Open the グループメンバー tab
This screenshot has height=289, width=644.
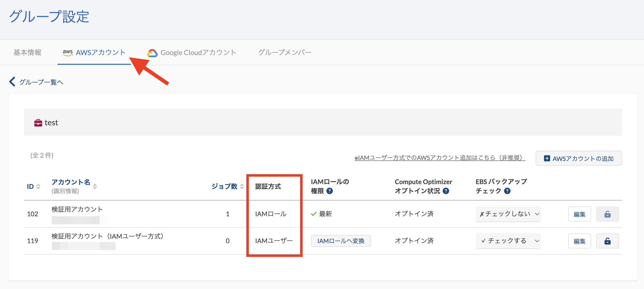click(x=284, y=53)
